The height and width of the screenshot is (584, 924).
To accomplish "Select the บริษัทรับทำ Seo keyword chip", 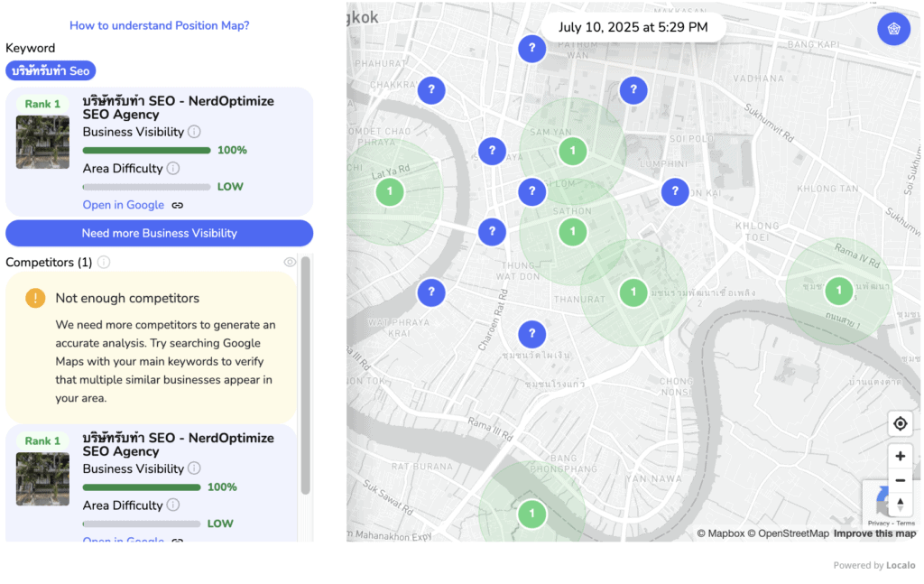I will pos(51,70).
